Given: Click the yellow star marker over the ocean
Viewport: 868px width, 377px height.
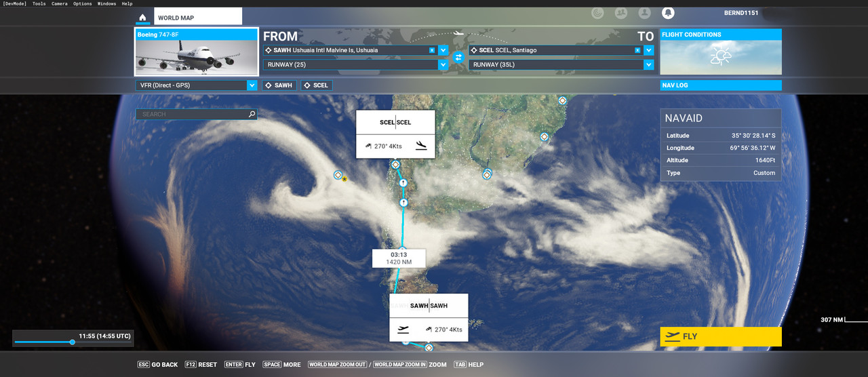Looking at the screenshot, I should [x=344, y=179].
